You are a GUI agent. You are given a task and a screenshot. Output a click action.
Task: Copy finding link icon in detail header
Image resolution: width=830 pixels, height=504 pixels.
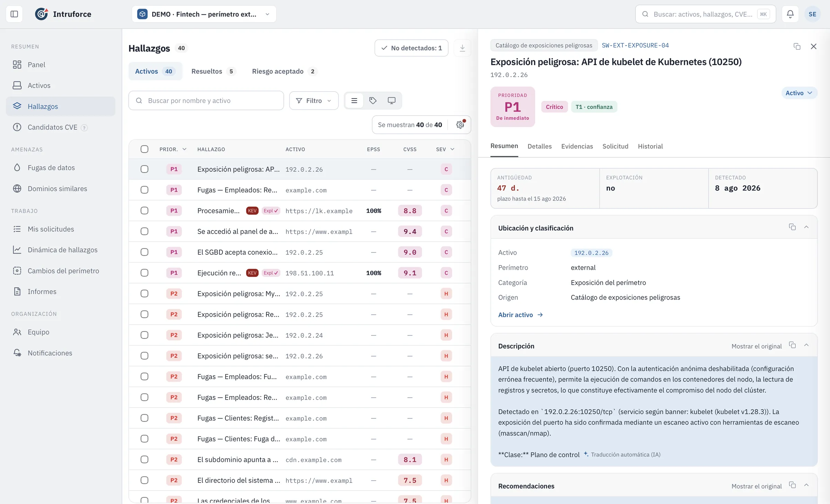pos(797,46)
